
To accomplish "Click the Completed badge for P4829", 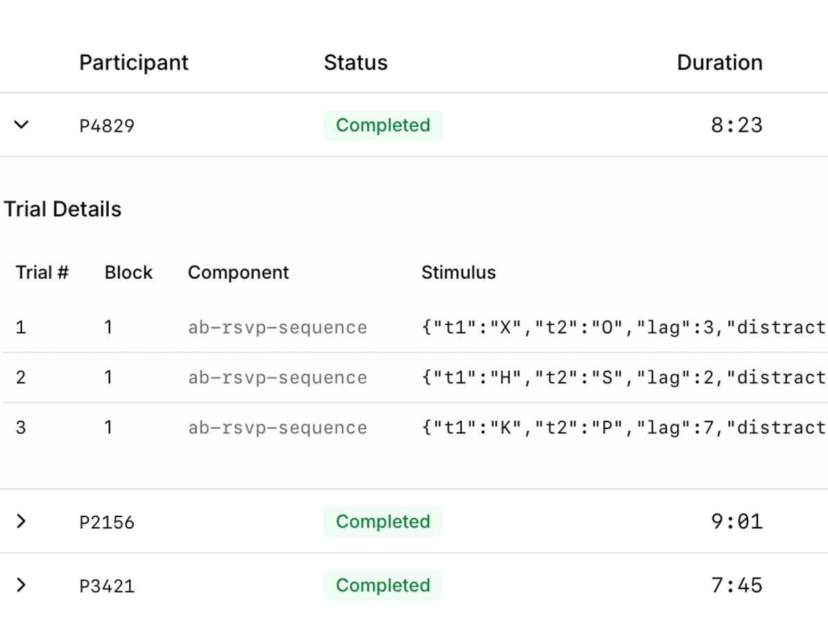I will pyautogui.click(x=383, y=125).
